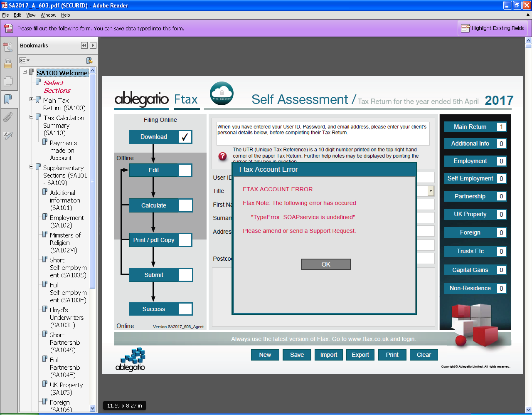
Task: Click Highlight Existing Fields button
Action: (x=493, y=28)
